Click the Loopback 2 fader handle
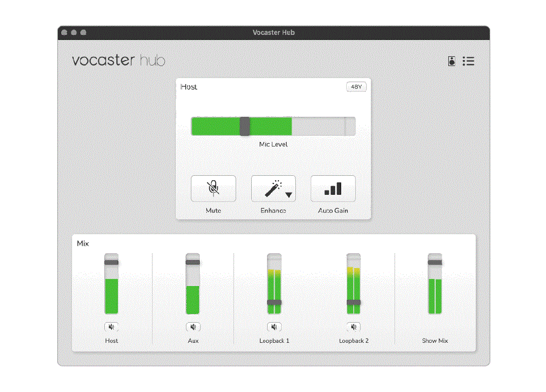 pos(353,302)
